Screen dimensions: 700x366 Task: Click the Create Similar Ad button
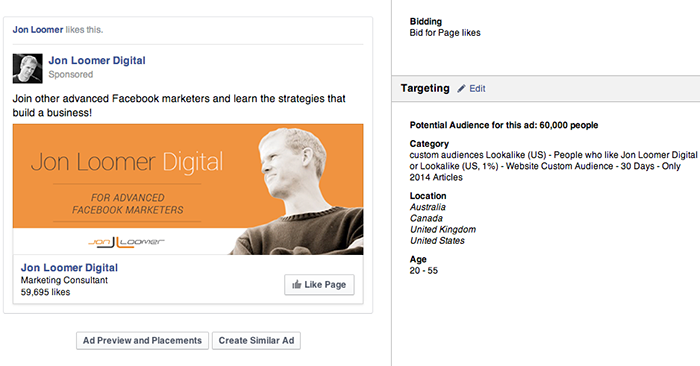click(256, 341)
